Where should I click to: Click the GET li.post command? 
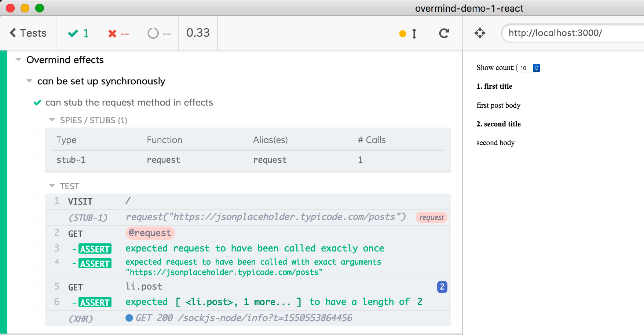[248, 287]
